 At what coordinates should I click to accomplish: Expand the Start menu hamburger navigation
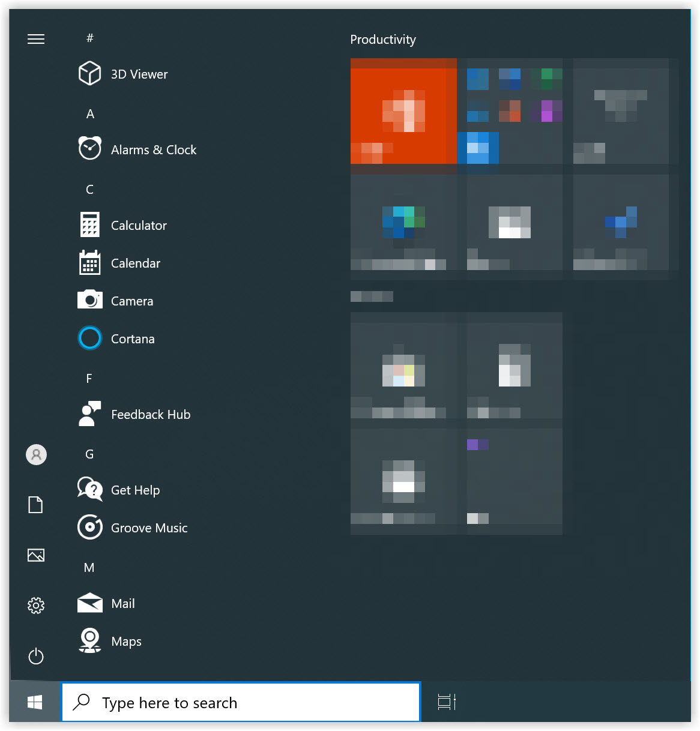pos(36,40)
